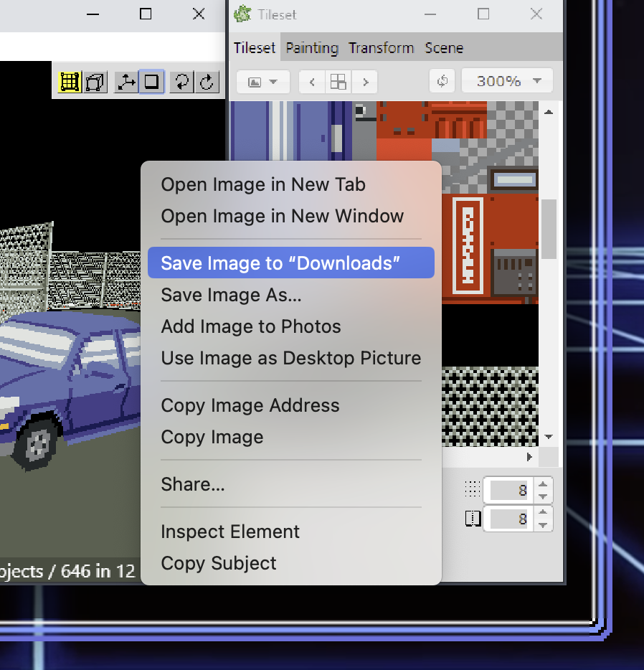Switch to the Painting tab
The image size is (644, 670).
pyautogui.click(x=311, y=47)
